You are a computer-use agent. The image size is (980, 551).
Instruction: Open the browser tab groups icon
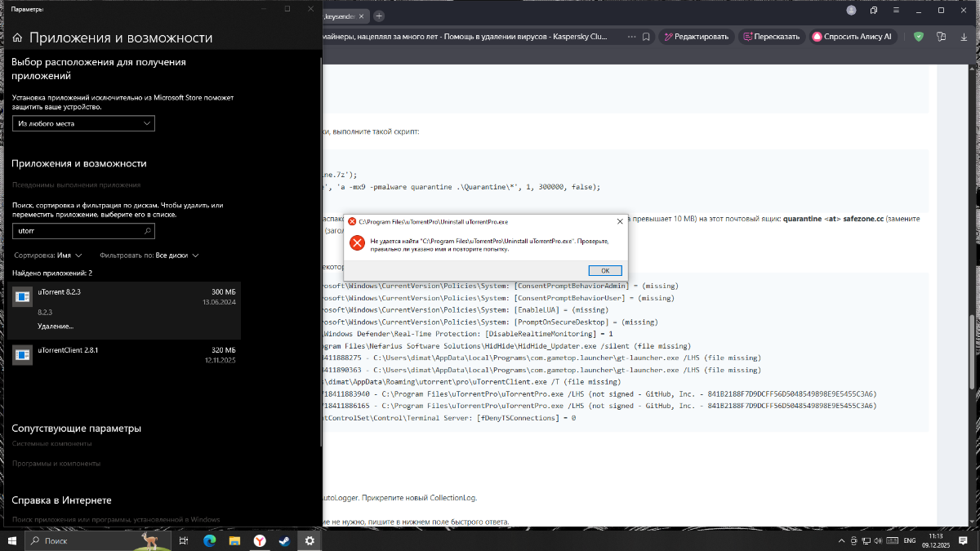[874, 10]
